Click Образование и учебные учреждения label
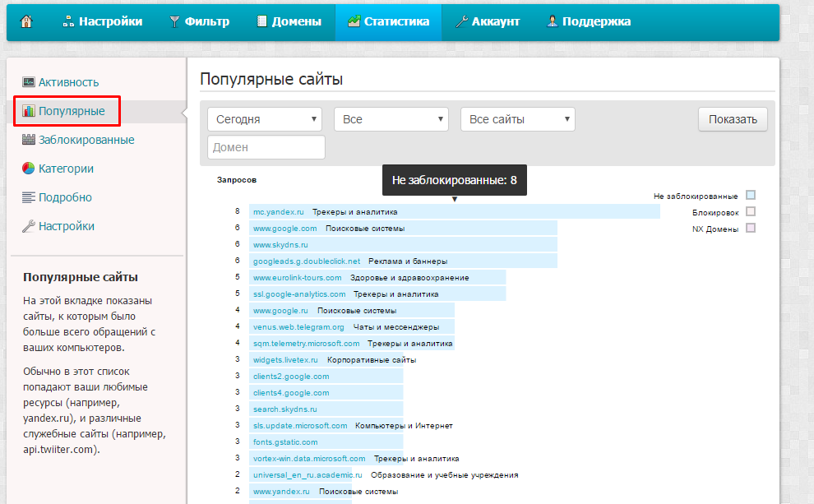814x504 pixels. [444, 475]
